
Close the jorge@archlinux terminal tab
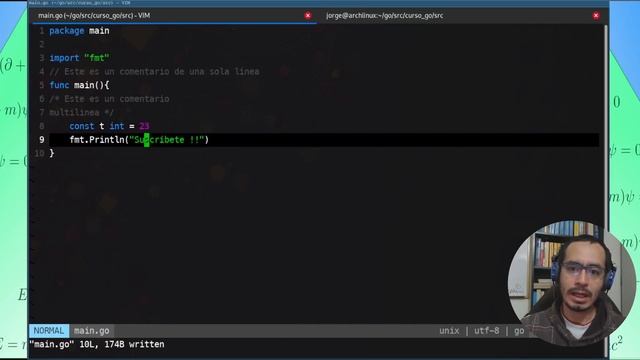pyautogui.click(x=596, y=16)
